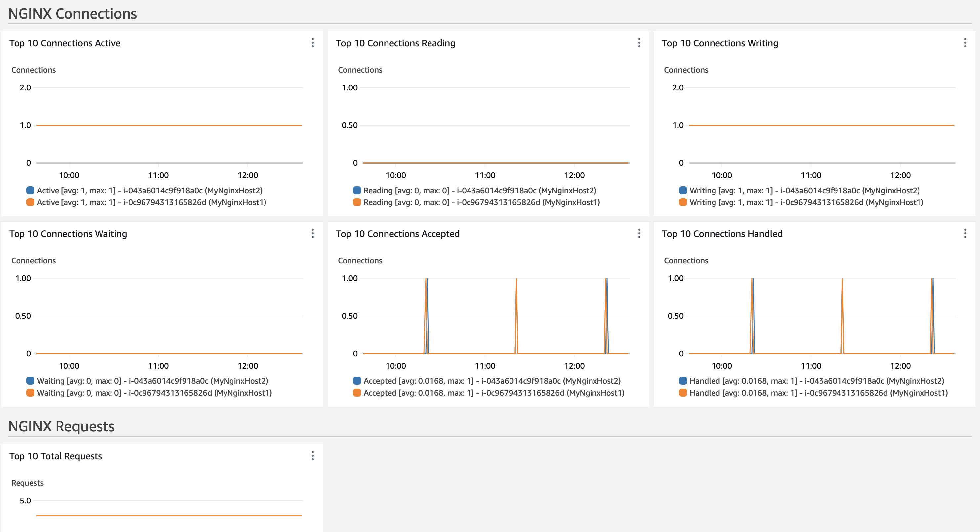Screen dimensions: 980x532
Task: Click blue swatch for Active MyNginxHost2 legend
Action: (30, 190)
